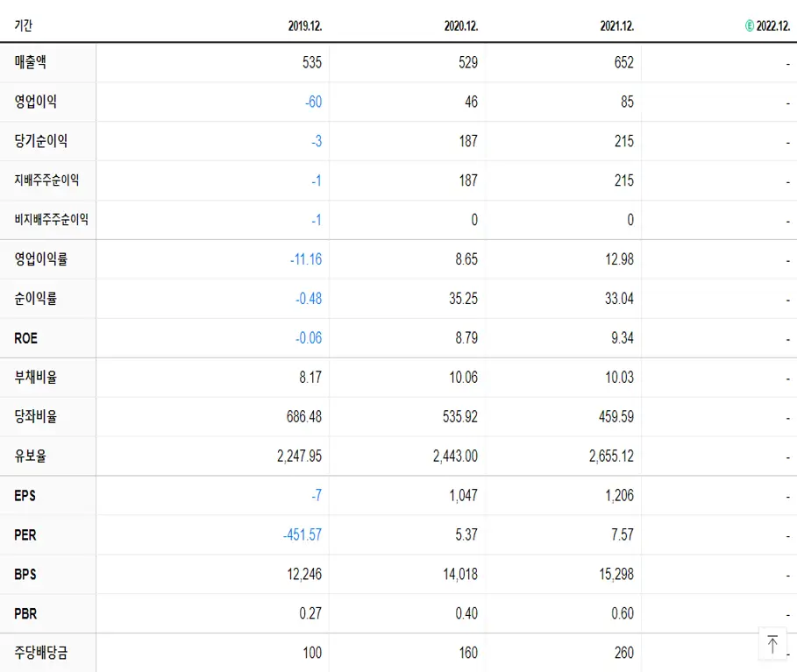Click the BPS value 15,298

tap(616, 574)
